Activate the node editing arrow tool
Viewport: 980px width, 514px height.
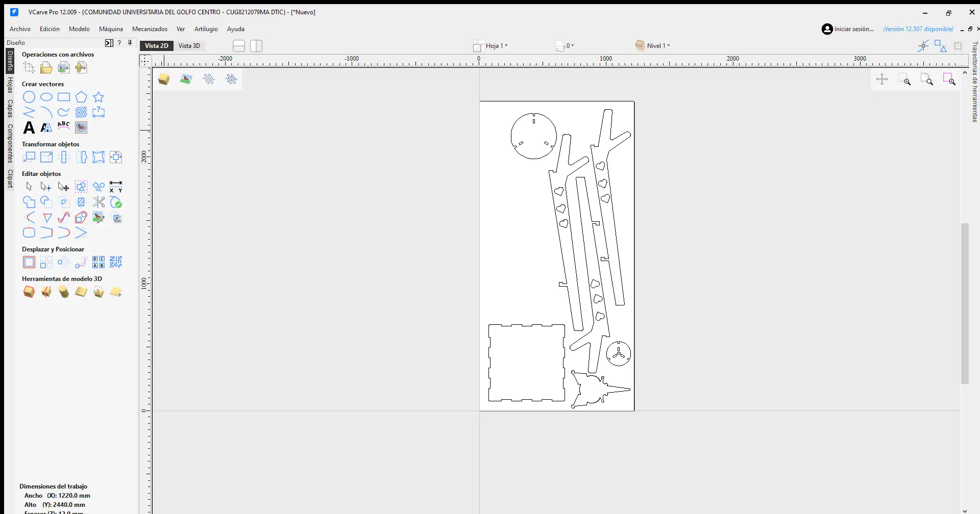46,187
